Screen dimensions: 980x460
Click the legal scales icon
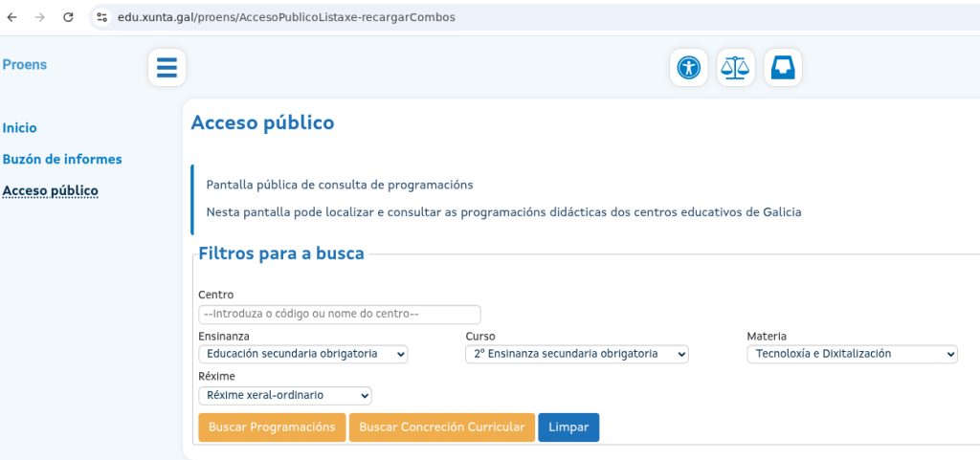(x=735, y=68)
